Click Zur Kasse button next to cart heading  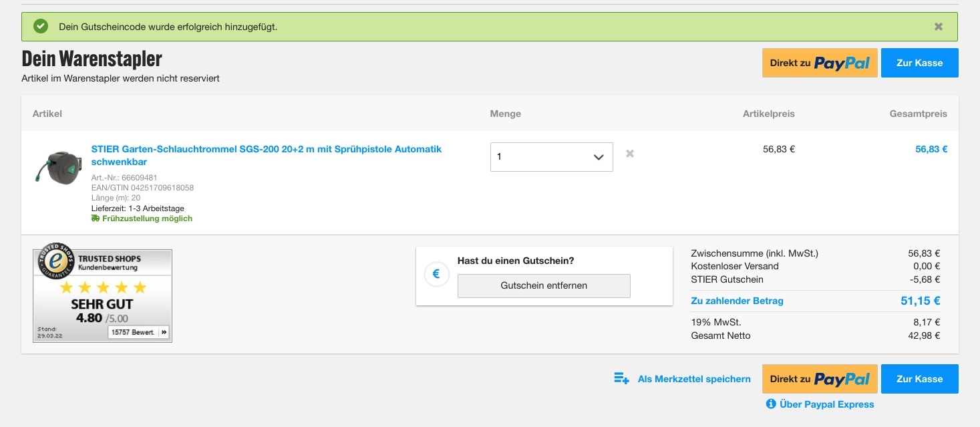pyautogui.click(x=919, y=63)
